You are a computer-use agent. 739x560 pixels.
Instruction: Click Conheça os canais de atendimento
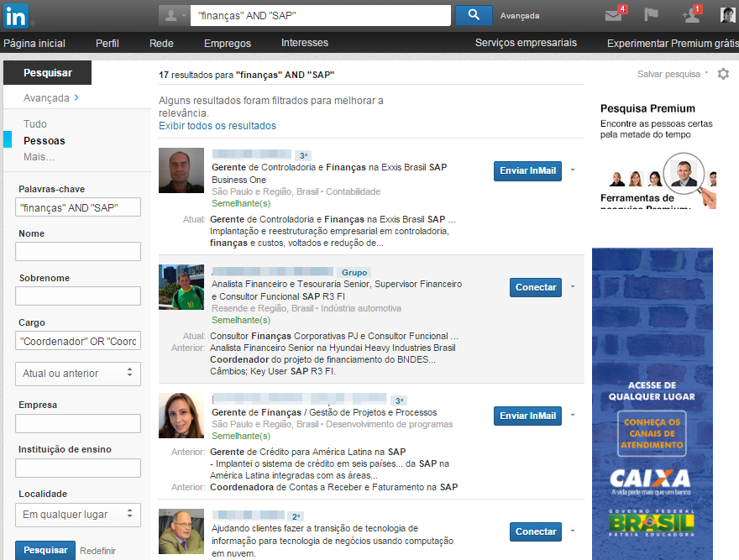pyautogui.click(x=652, y=434)
